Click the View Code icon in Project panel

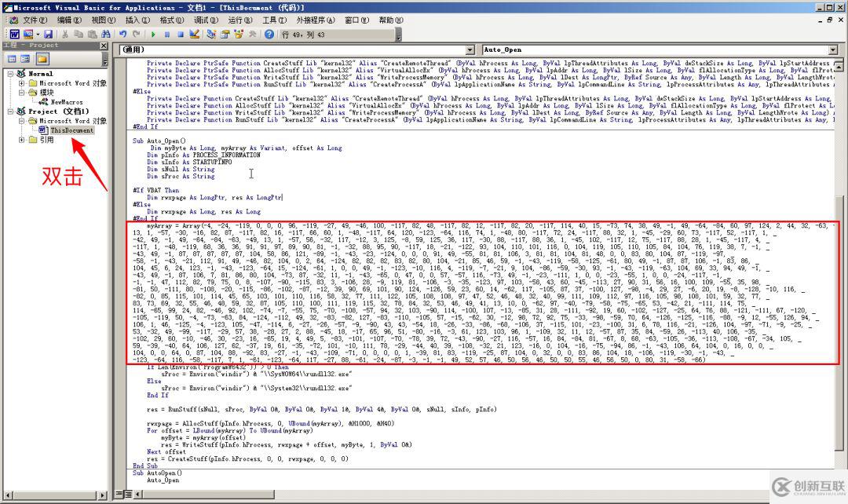[x=12, y=58]
